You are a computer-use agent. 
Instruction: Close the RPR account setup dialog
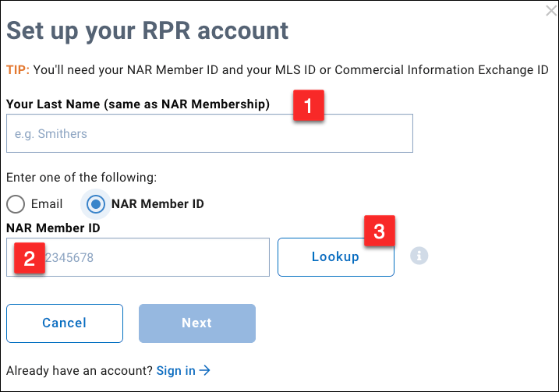pos(550,11)
